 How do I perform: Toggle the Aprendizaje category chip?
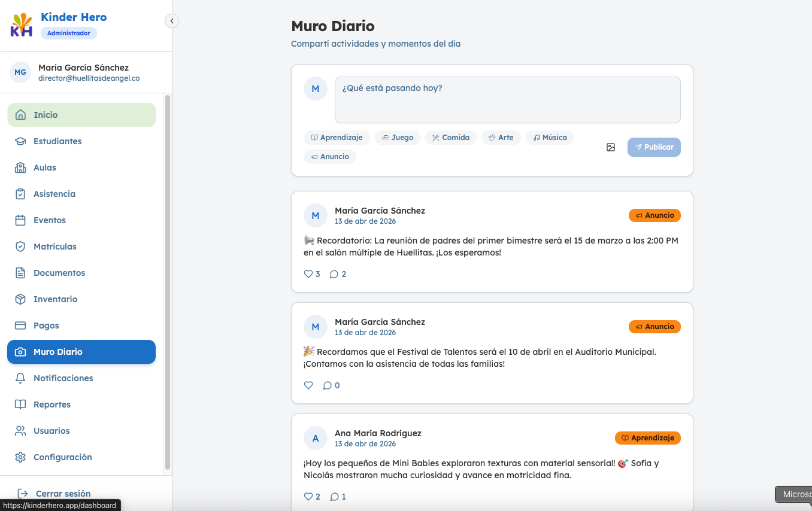pyautogui.click(x=337, y=138)
